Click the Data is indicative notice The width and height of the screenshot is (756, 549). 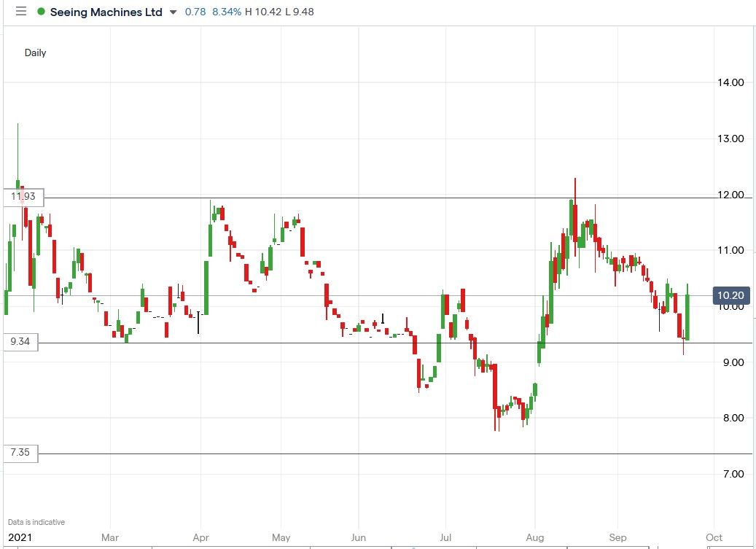[x=38, y=522]
